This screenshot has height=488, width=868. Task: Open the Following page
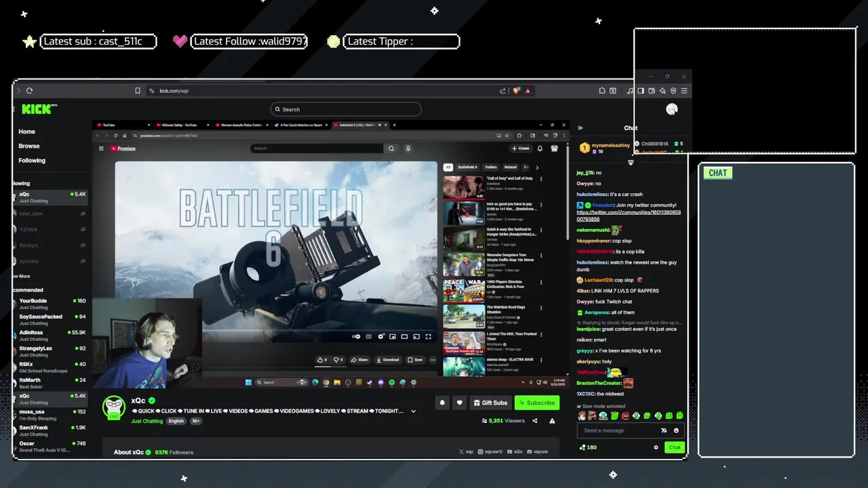pos(32,161)
